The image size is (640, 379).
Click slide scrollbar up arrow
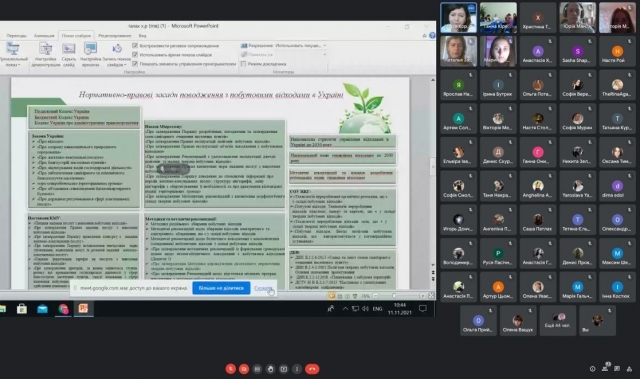pyautogui.click(x=433, y=80)
